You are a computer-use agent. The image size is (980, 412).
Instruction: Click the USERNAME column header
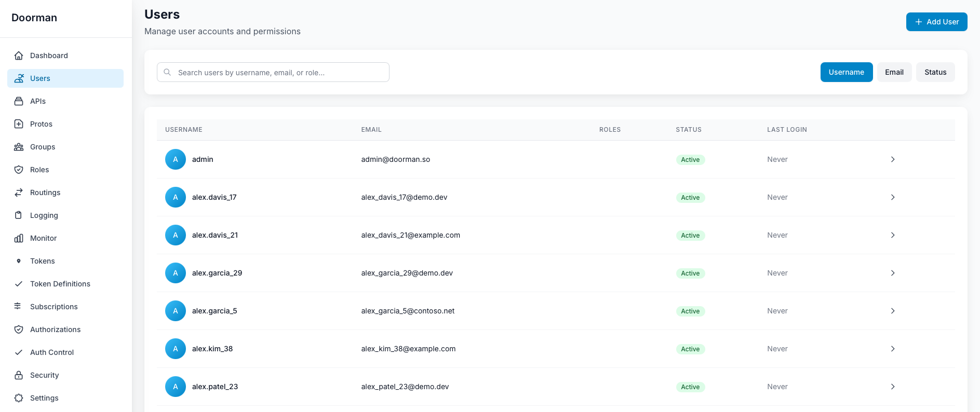(x=184, y=130)
